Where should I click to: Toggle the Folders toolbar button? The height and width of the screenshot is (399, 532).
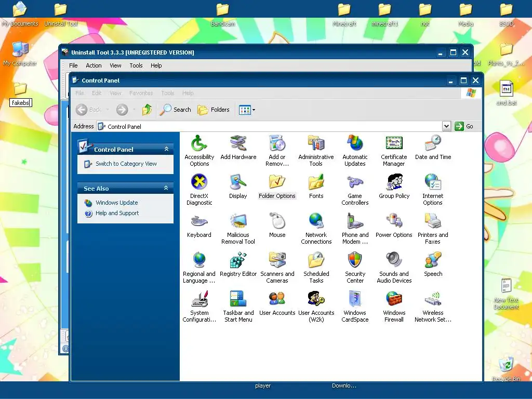[x=214, y=110]
